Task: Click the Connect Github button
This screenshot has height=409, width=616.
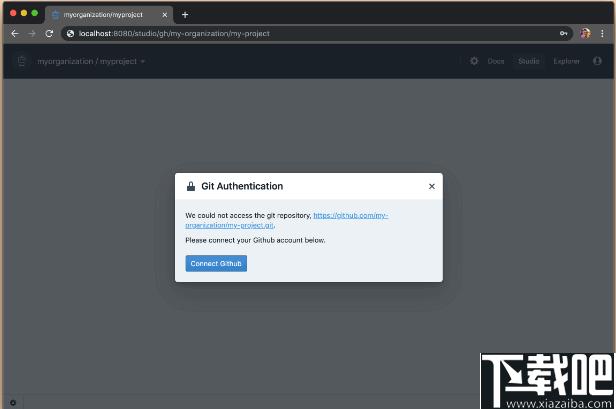Action: pyautogui.click(x=216, y=263)
